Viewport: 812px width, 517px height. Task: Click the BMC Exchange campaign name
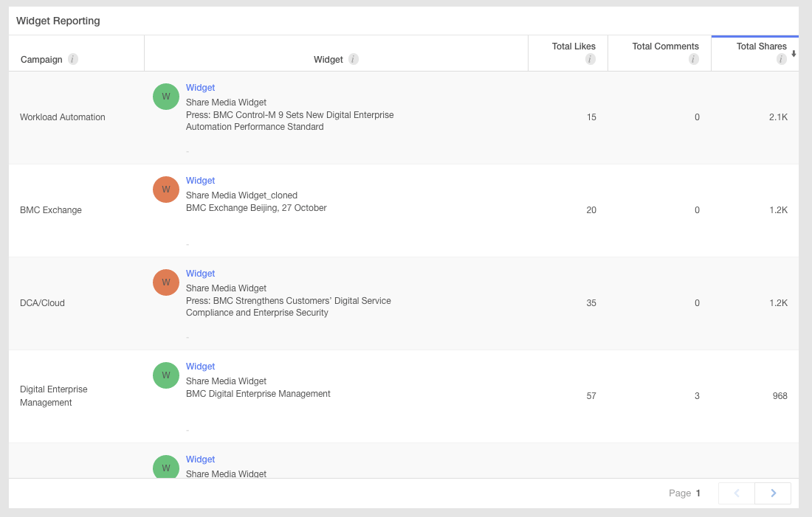(51, 210)
